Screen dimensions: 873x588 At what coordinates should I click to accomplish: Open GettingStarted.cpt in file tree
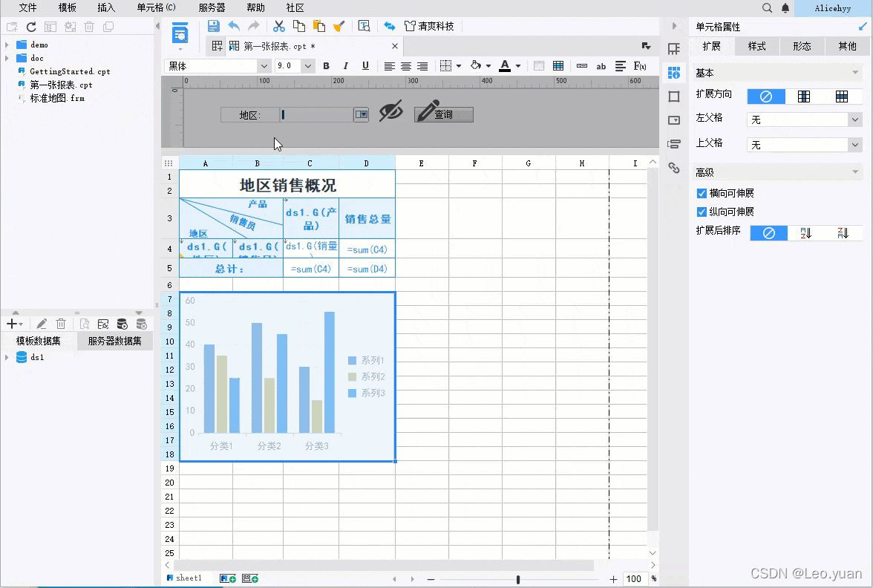click(70, 71)
